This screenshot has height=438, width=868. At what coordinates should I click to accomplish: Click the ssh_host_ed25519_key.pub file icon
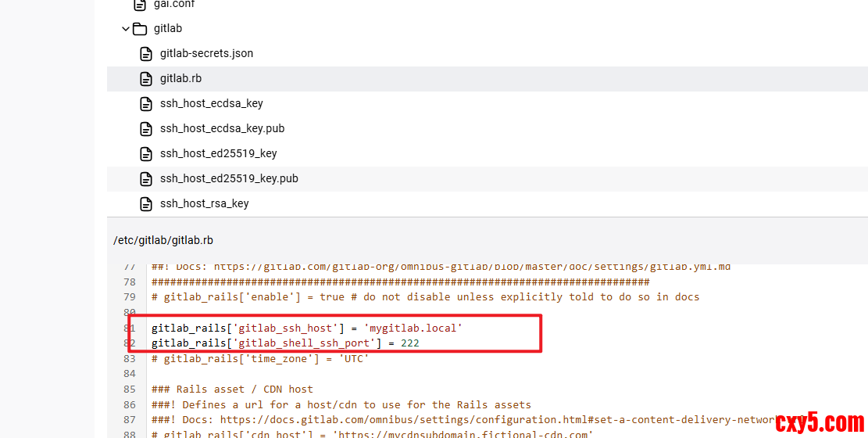(145, 179)
